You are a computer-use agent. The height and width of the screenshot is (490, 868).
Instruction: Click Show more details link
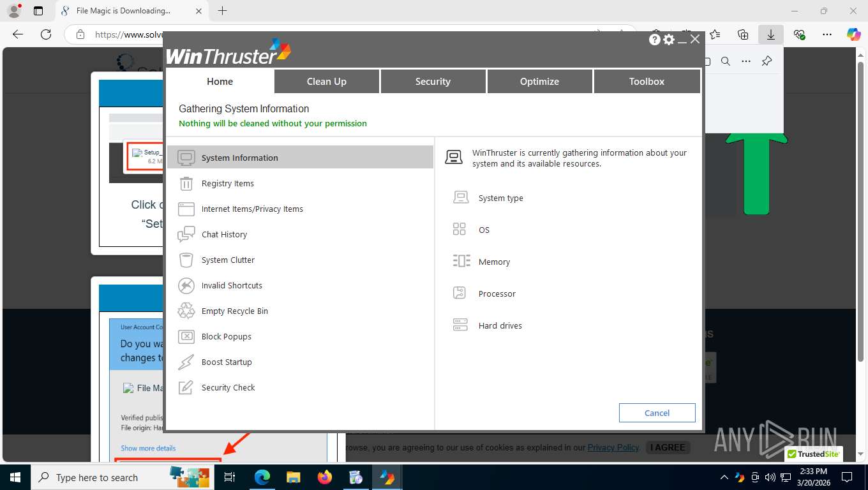click(148, 448)
